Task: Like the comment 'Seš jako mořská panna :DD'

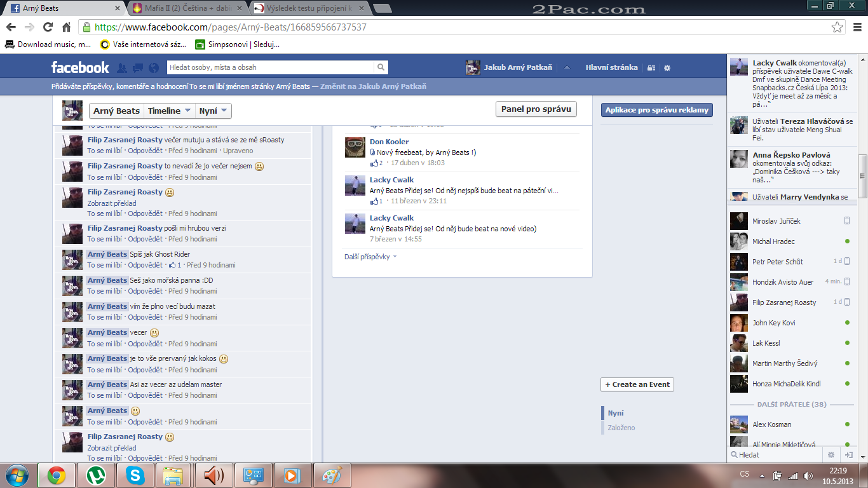Action: click(x=105, y=291)
